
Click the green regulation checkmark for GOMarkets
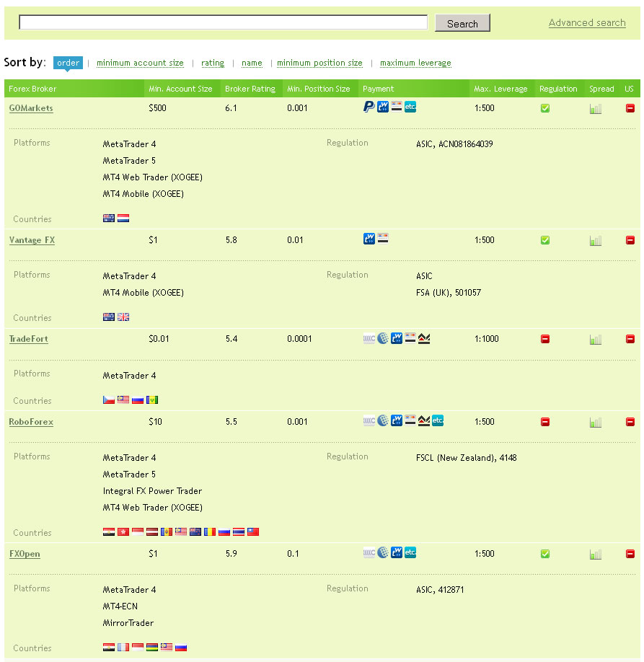[545, 107]
